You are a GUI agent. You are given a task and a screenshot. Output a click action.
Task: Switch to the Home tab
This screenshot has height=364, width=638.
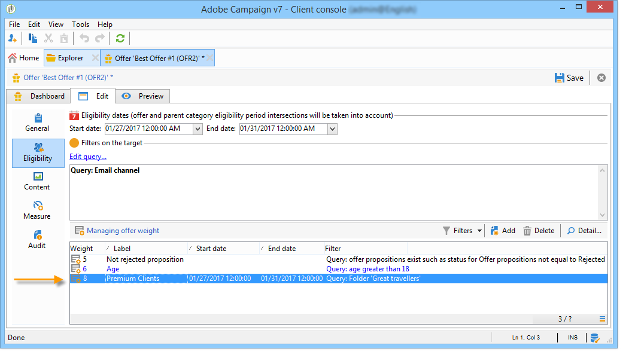[23, 58]
